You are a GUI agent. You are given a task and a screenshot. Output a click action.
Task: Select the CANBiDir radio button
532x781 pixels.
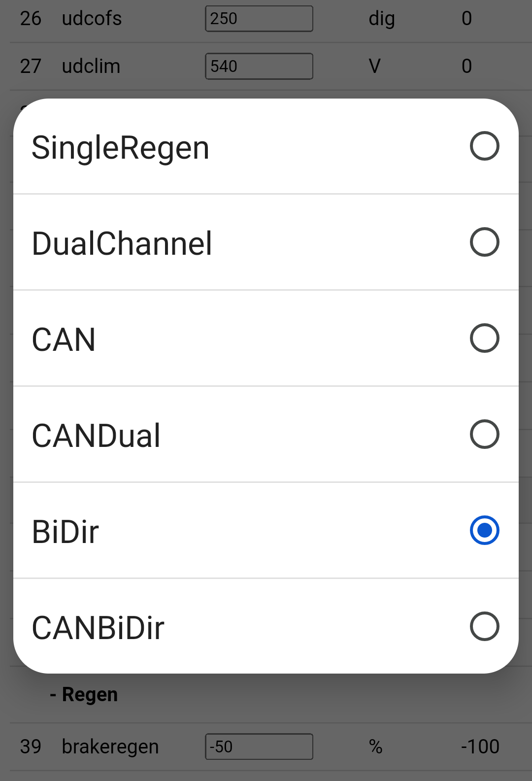coord(484,626)
